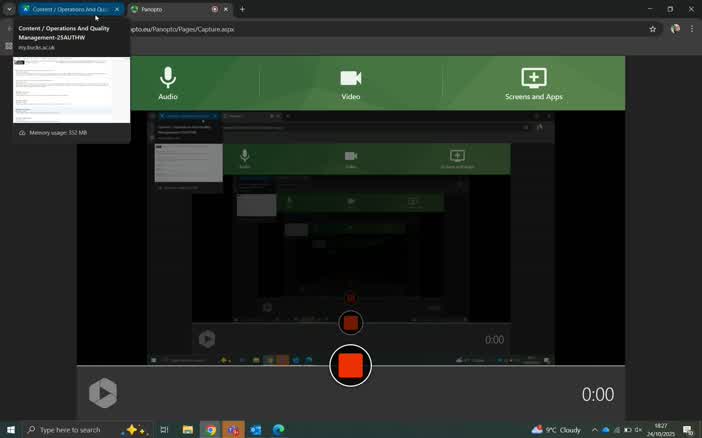Click the 0:00 recording timer

point(598,395)
